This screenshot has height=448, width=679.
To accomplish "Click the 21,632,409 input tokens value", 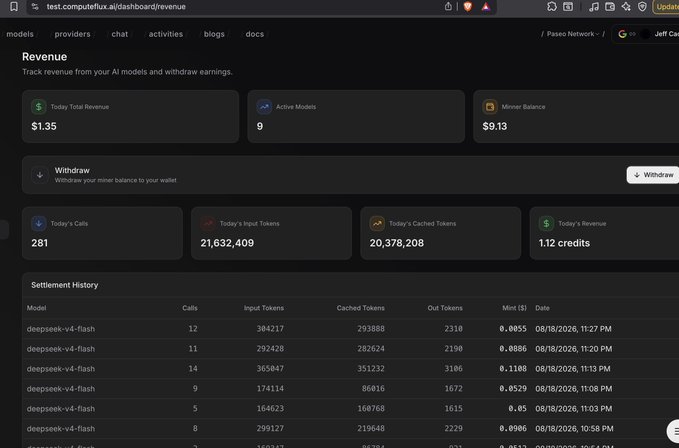I will (x=227, y=243).
